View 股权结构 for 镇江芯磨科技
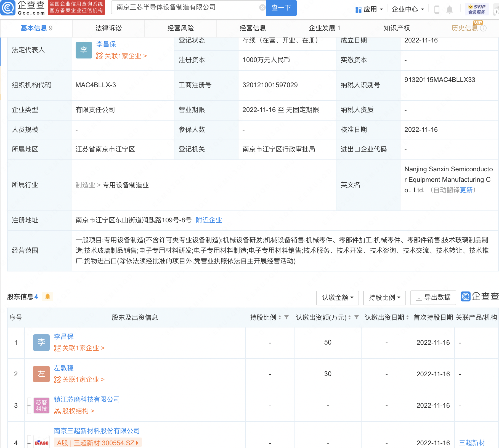 point(74,411)
